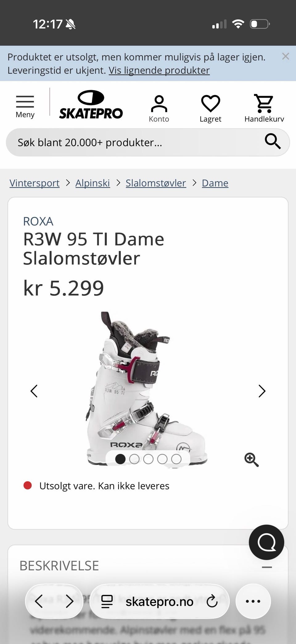The height and width of the screenshot is (644, 296).
Task: Open the Handlekurv shopping cart
Action: (x=264, y=109)
